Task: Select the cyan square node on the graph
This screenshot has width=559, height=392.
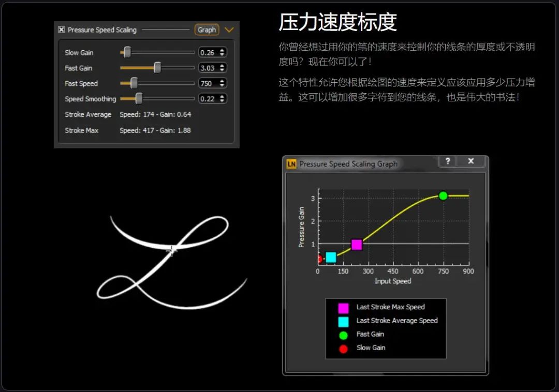Action: click(331, 257)
